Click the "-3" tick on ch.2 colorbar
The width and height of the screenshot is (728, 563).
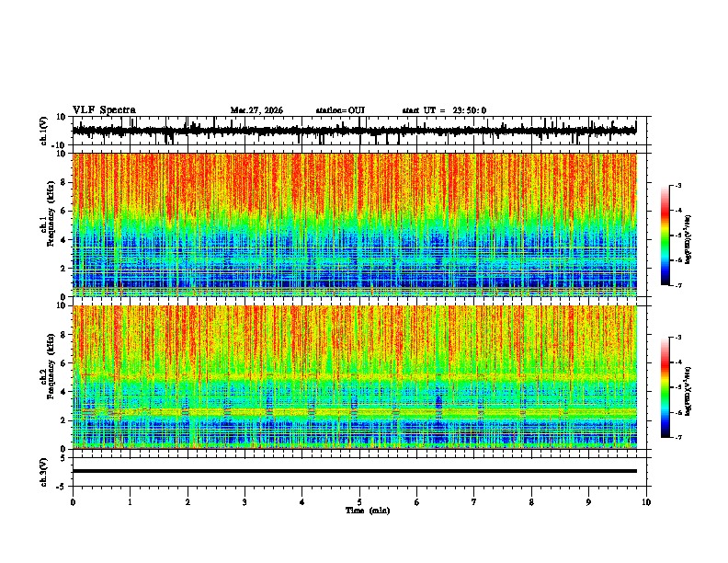coord(677,338)
